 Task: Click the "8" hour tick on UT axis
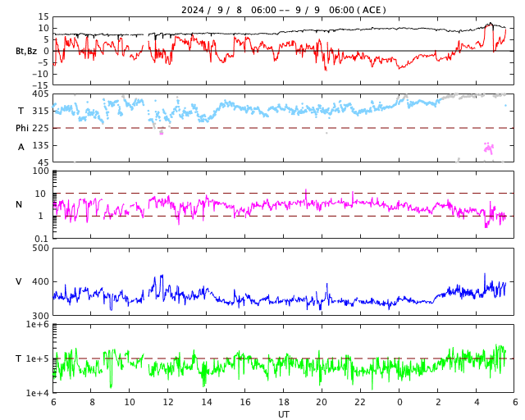[x=92, y=402]
